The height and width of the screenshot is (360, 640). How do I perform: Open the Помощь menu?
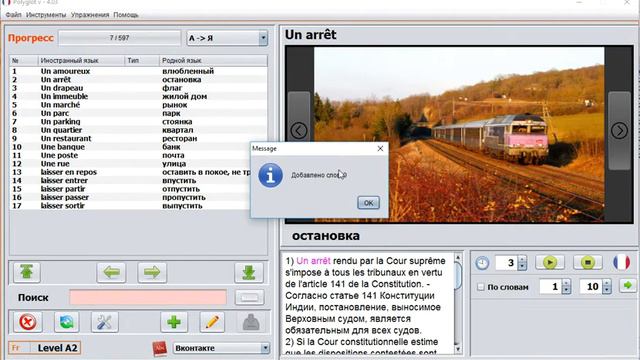126,15
